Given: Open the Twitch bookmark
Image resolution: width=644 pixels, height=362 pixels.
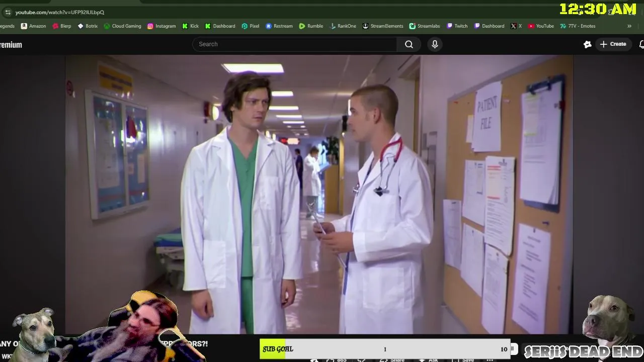Looking at the screenshot, I should [457, 26].
